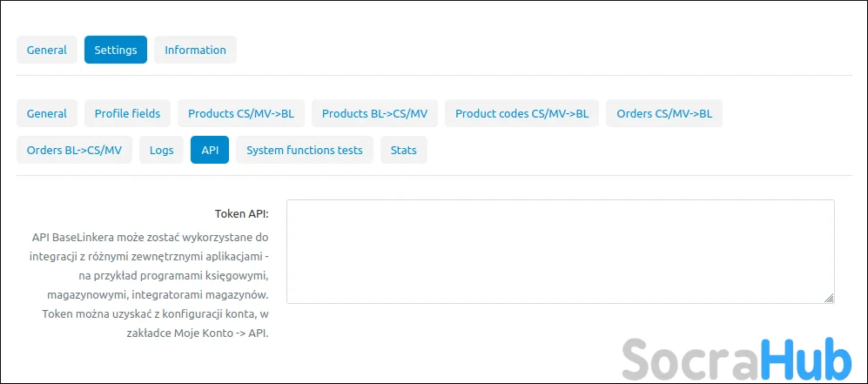Viewport: 868px width, 384px height.
Task: Click inside the Token API text area
Action: point(560,251)
